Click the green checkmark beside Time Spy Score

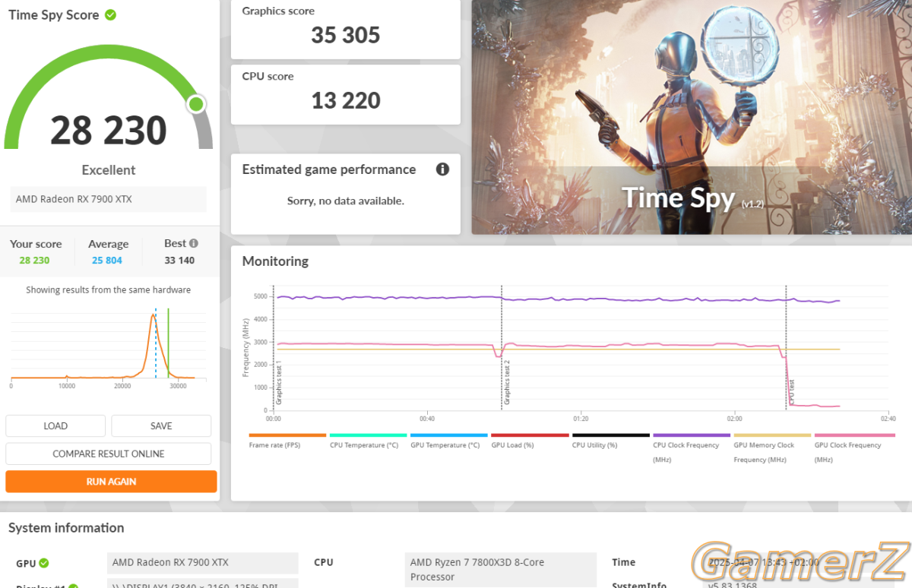coord(111,14)
